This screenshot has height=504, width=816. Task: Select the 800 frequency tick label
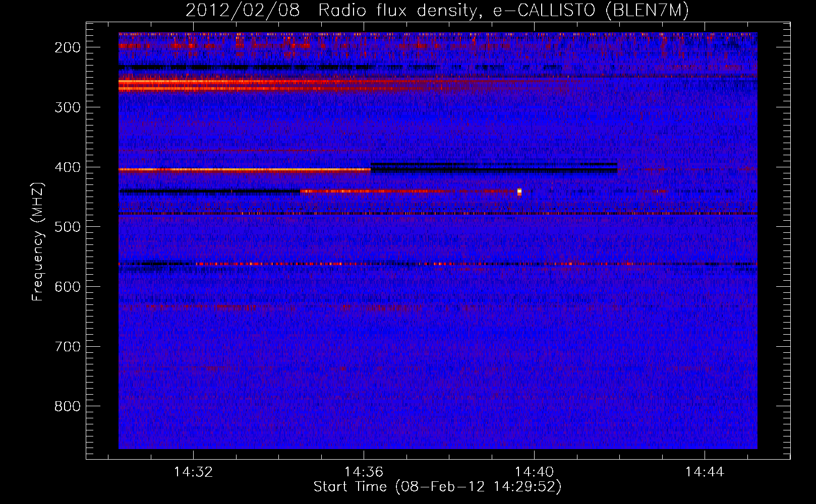[67, 406]
